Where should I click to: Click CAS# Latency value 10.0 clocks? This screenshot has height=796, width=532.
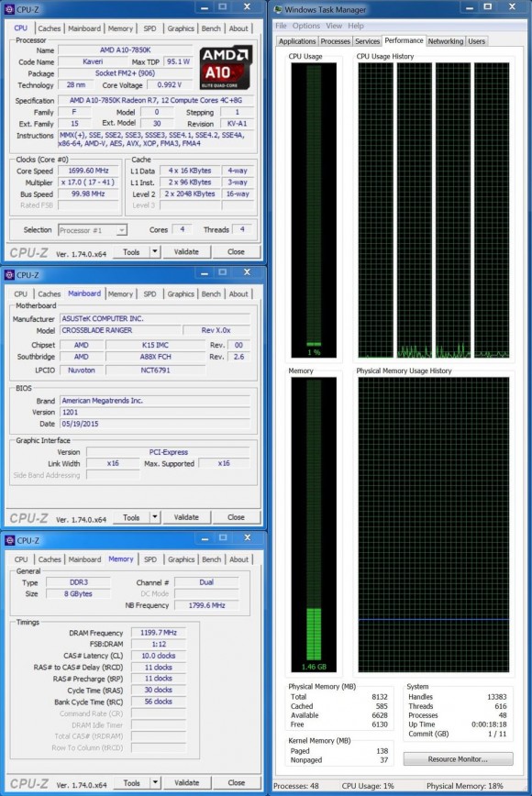coord(159,656)
